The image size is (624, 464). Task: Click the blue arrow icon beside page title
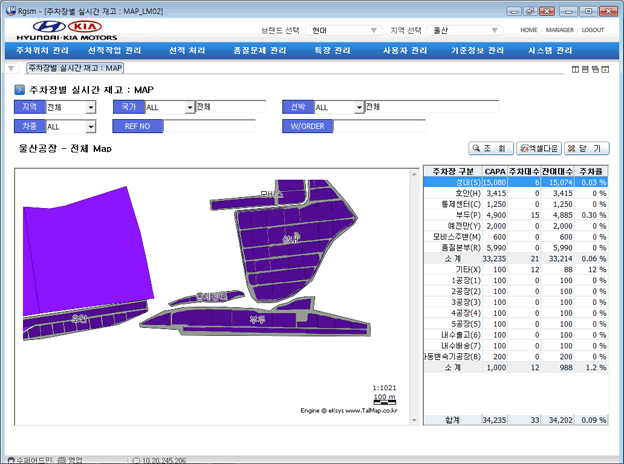(20, 90)
